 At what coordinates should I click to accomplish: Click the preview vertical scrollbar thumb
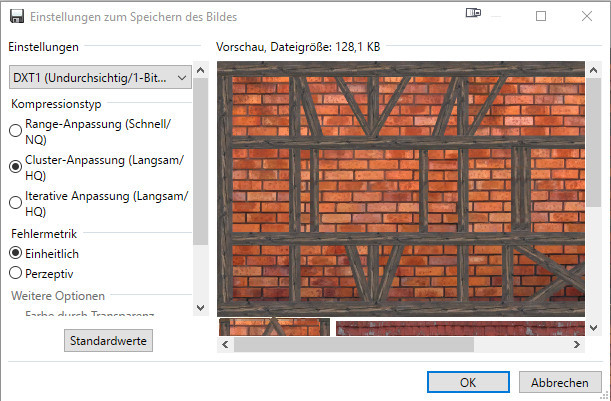coord(593,143)
